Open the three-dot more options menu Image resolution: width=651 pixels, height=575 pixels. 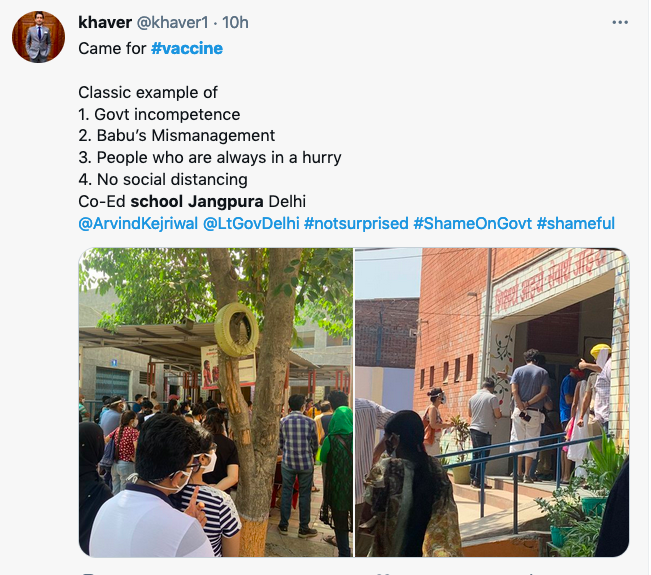point(619,22)
